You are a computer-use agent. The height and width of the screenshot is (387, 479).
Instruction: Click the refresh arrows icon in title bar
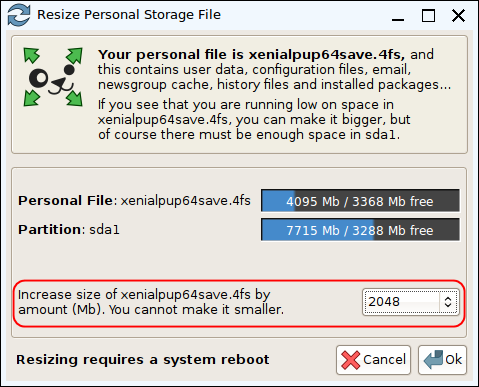tap(19, 15)
